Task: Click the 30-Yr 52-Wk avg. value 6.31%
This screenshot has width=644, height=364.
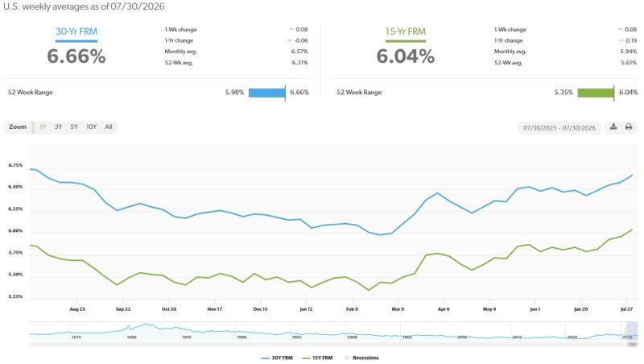Action: [299, 63]
